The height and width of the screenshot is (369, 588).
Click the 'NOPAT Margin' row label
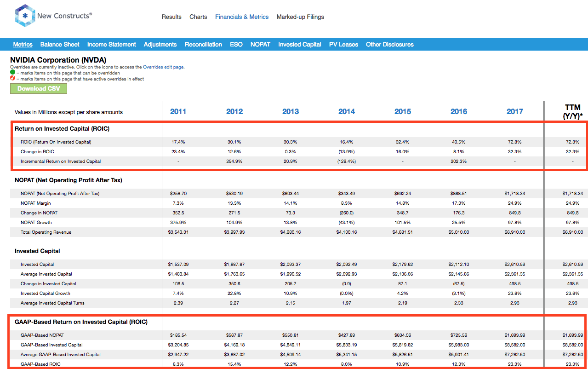pos(36,203)
